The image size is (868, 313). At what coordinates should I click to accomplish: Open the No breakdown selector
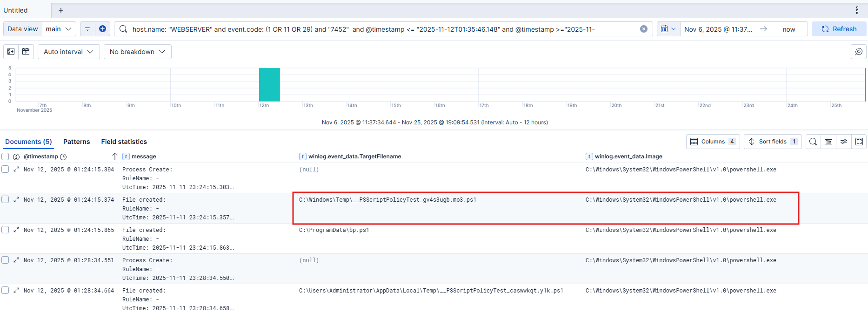click(137, 52)
